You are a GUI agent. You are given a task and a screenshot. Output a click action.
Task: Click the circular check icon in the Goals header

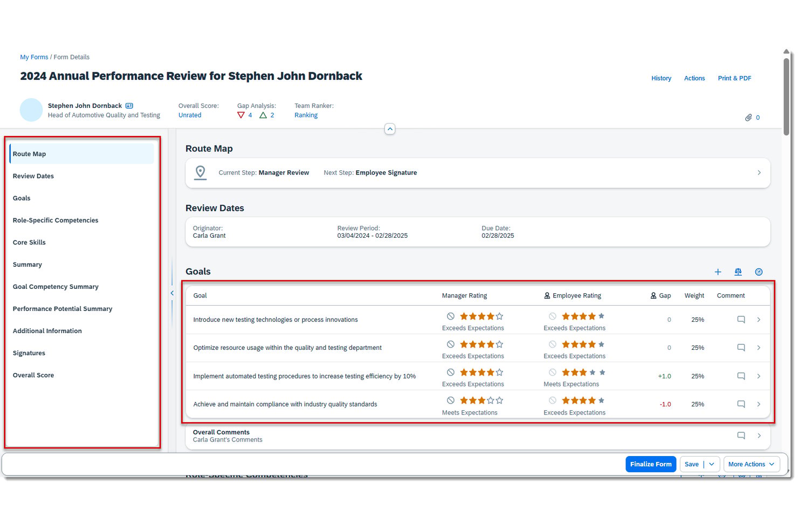point(759,272)
